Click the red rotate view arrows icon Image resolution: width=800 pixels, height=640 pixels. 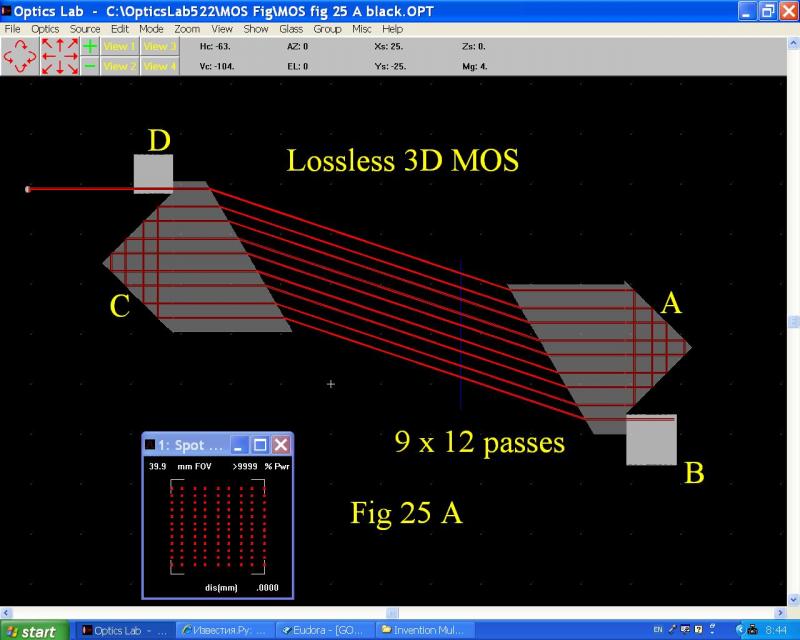19,56
